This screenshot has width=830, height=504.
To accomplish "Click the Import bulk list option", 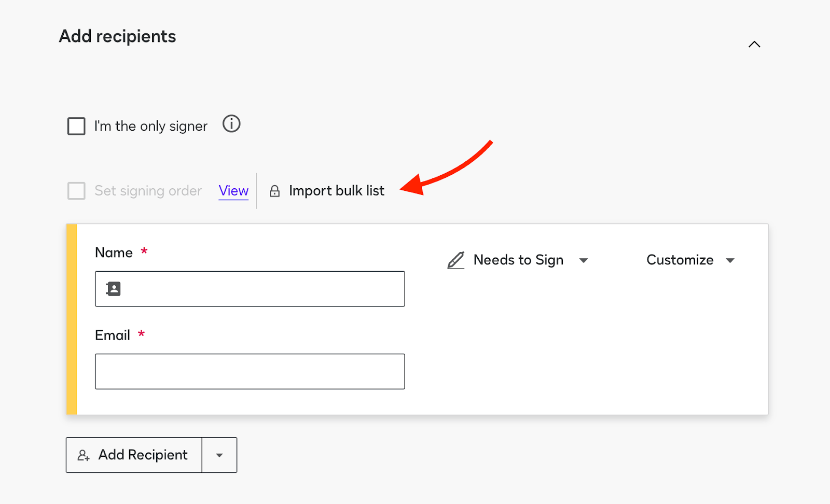I will (x=337, y=191).
